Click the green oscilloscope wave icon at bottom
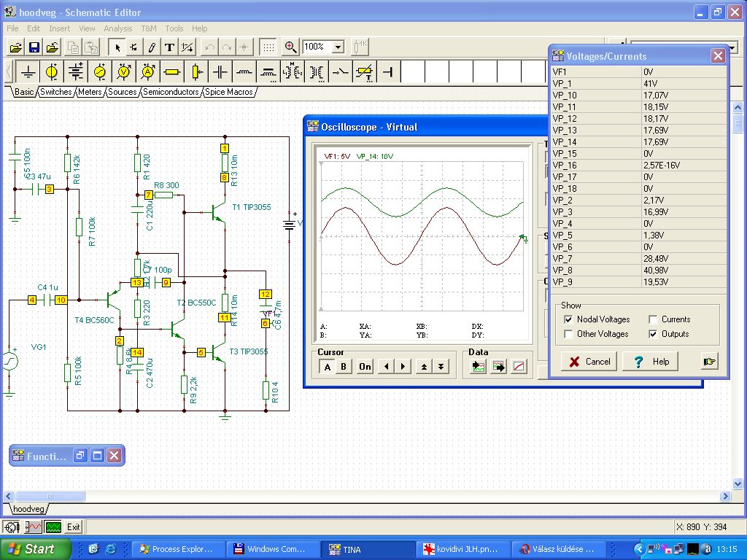Image resolution: width=747 pixels, height=560 pixels. [x=53, y=527]
